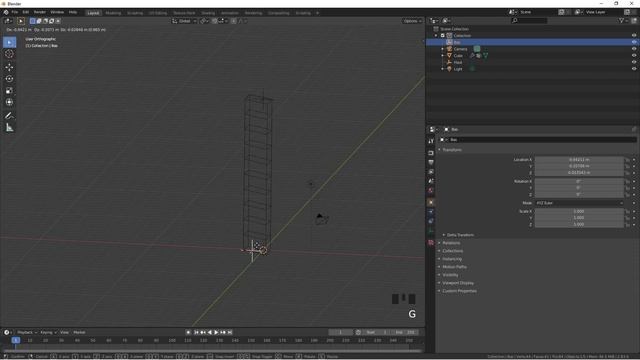Play the animation forward
This screenshot has width=640, height=360.
pyautogui.click(x=216, y=333)
